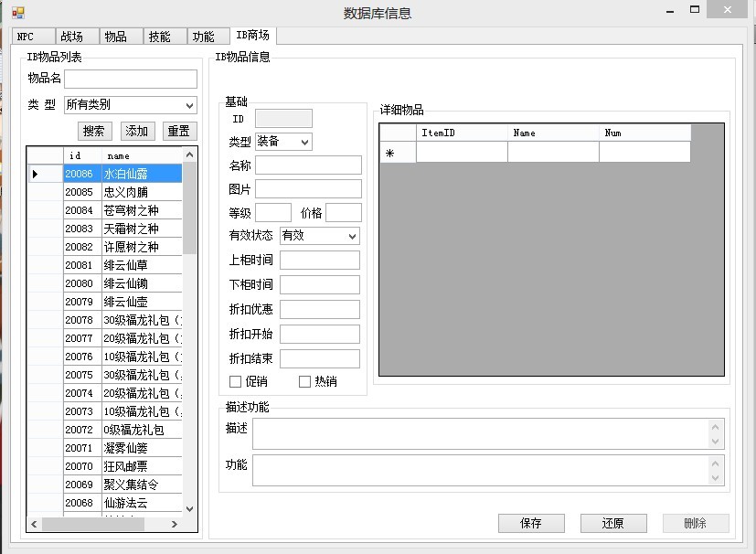Select row 20082 许愿树之种
This screenshot has height=554, width=756.
105,247
